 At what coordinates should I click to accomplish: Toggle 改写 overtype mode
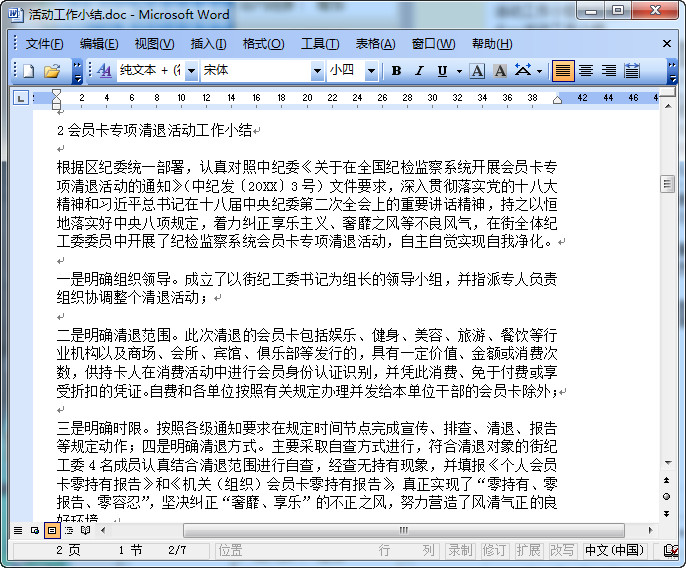coord(562,550)
